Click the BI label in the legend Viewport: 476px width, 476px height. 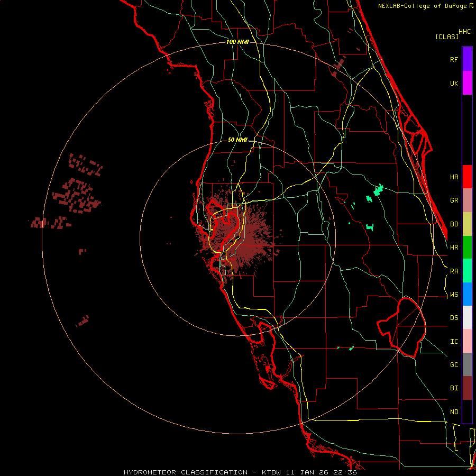pyautogui.click(x=454, y=388)
